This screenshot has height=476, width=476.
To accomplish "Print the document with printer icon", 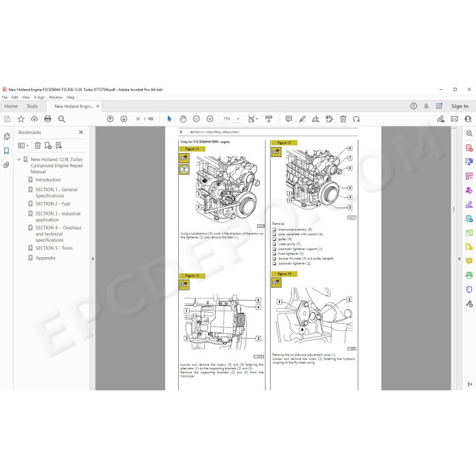I will (48, 119).
